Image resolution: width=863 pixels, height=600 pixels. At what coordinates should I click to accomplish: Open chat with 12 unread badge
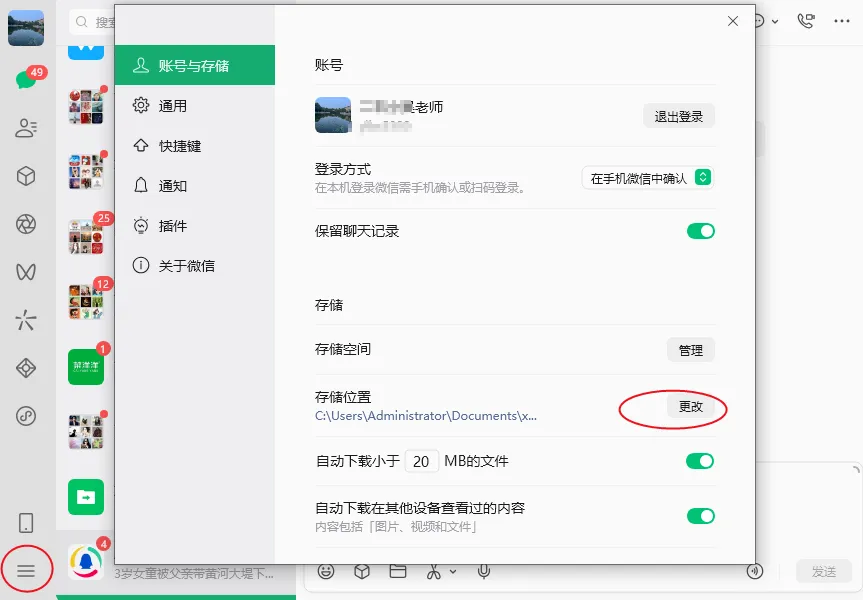(86, 302)
